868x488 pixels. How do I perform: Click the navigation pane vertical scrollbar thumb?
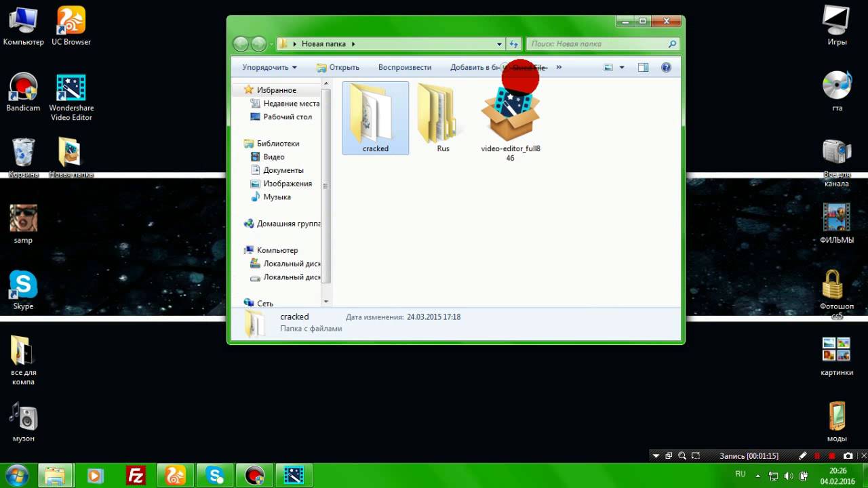(326, 186)
